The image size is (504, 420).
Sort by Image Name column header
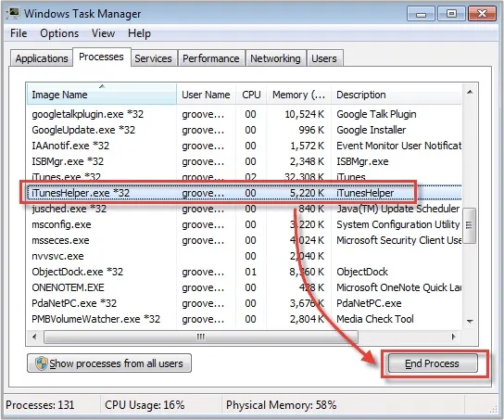point(102,94)
